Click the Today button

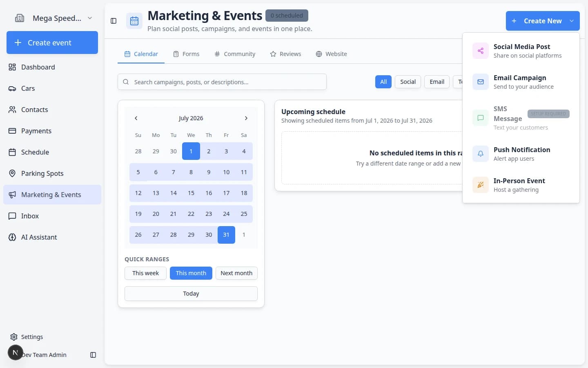[191, 294]
